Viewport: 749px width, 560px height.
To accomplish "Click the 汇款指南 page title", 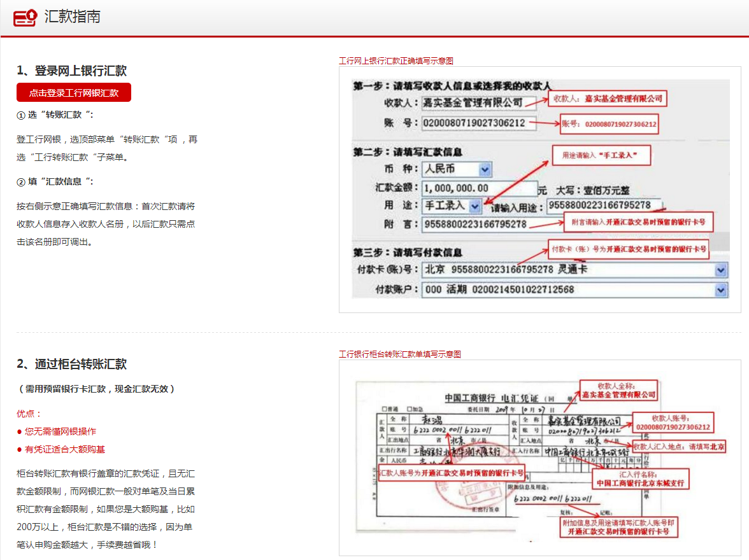I will 73,17.
